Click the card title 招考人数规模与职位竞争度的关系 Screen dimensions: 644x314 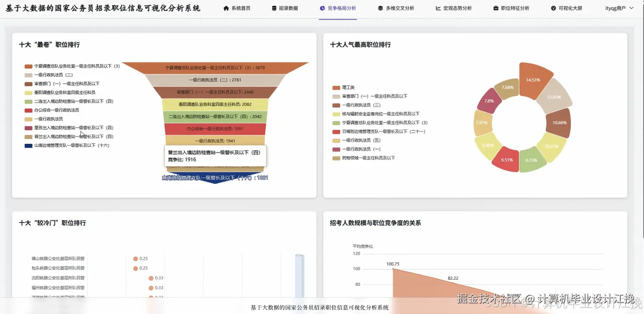click(x=375, y=223)
